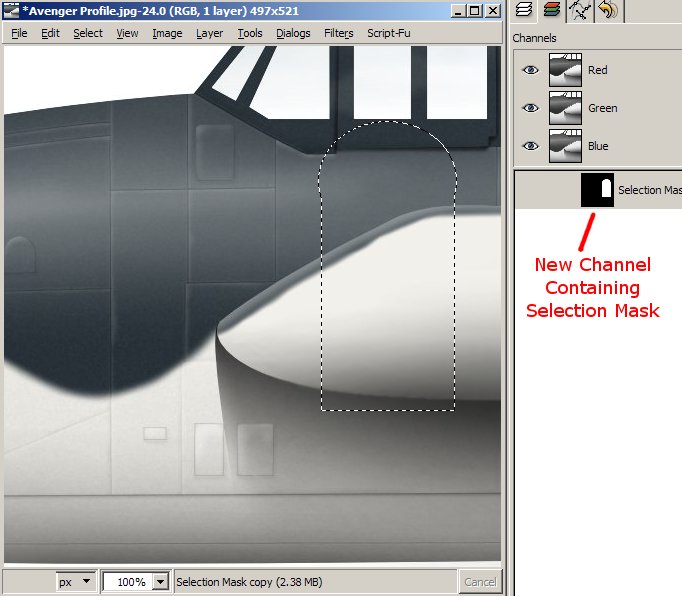Hide the Blue channel with eye icon
Viewport: 682px width, 596px height.
531,145
